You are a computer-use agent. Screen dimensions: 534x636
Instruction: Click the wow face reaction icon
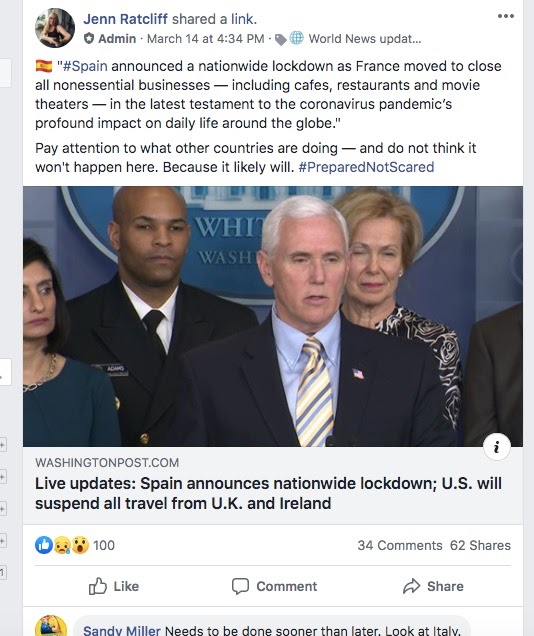pos(80,545)
